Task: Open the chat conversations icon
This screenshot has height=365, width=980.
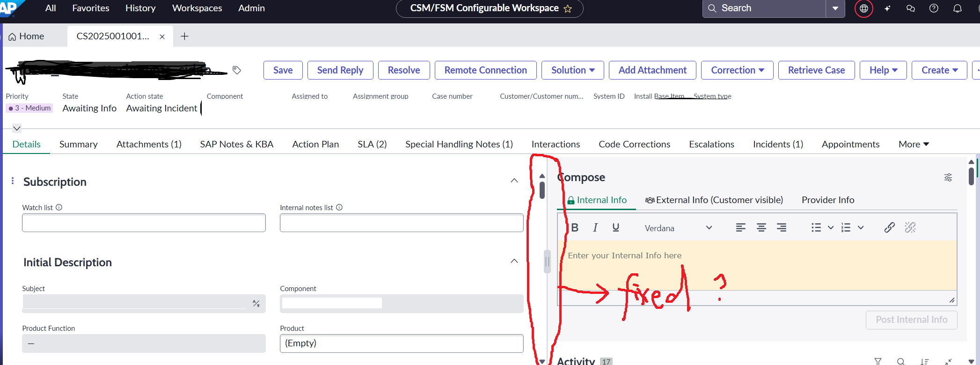Action: click(910, 8)
